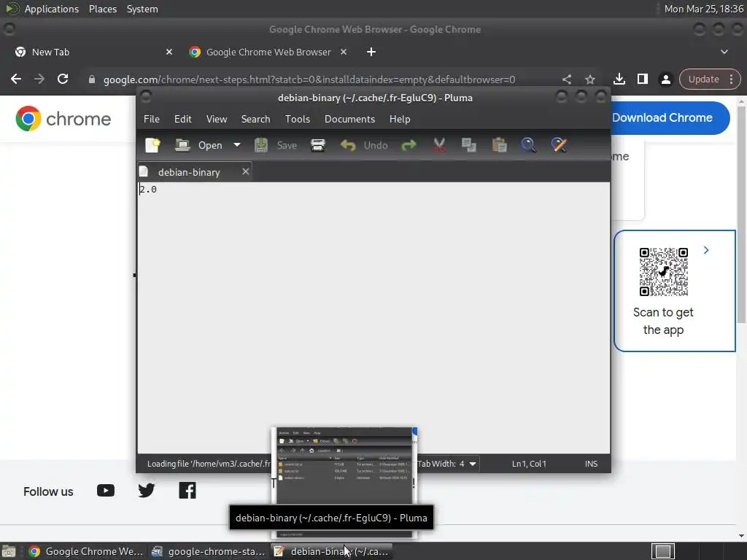Viewport: 747px width, 560px height.
Task: Click the Find magnifier icon in Pluma
Action: click(528, 145)
